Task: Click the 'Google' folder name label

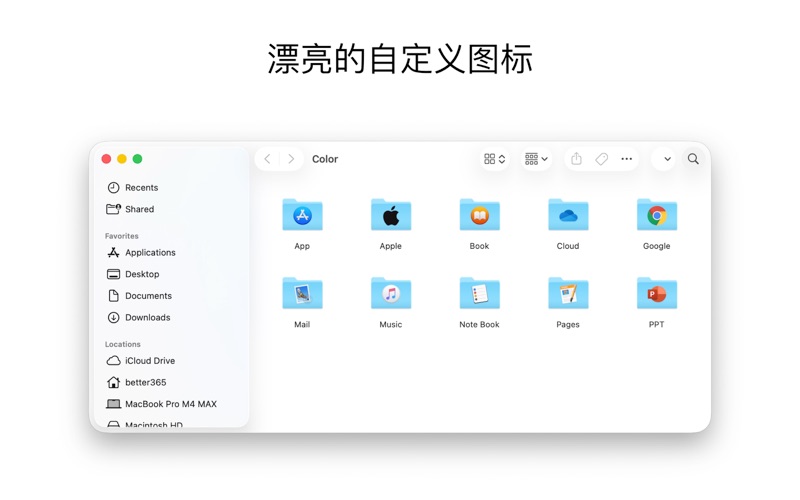Action: tap(657, 246)
